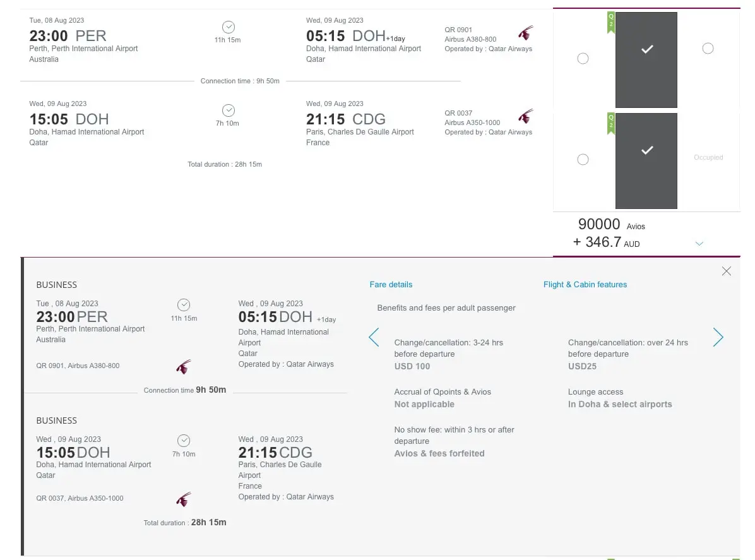
Task: Select the radio button left of the upper seat
Action: click(582, 58)
